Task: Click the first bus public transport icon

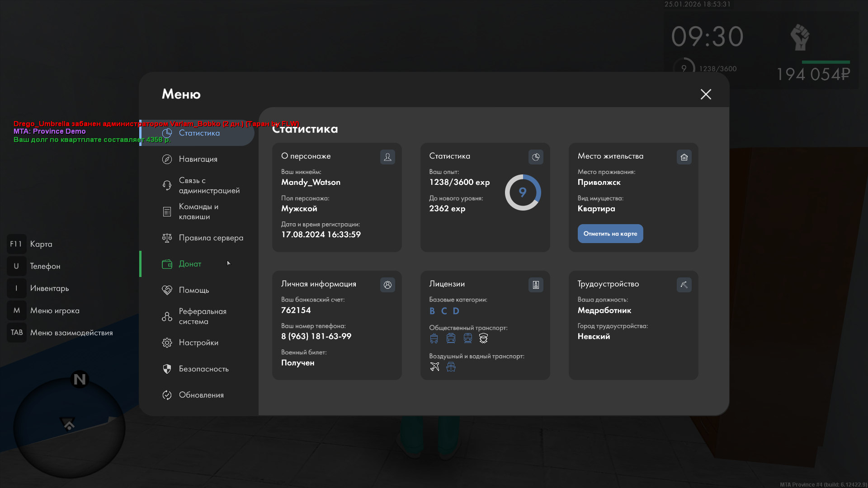Action: tap(434, 338)
